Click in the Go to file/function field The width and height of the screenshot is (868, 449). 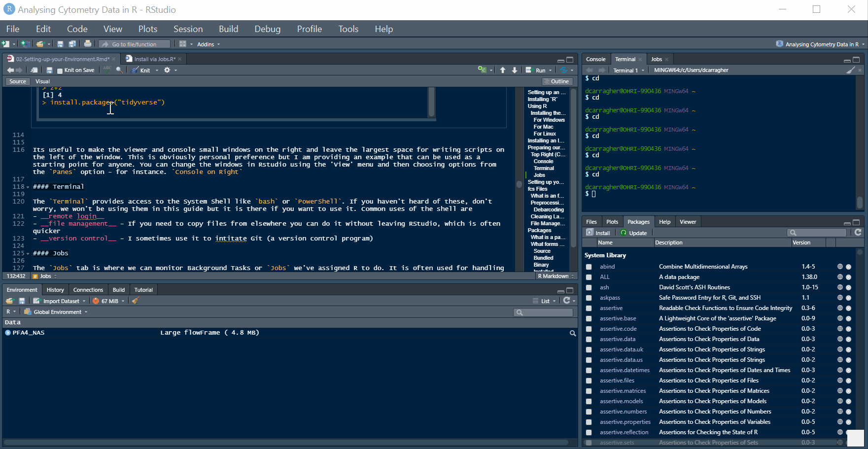pyautogui.click(x=135, y=44)
